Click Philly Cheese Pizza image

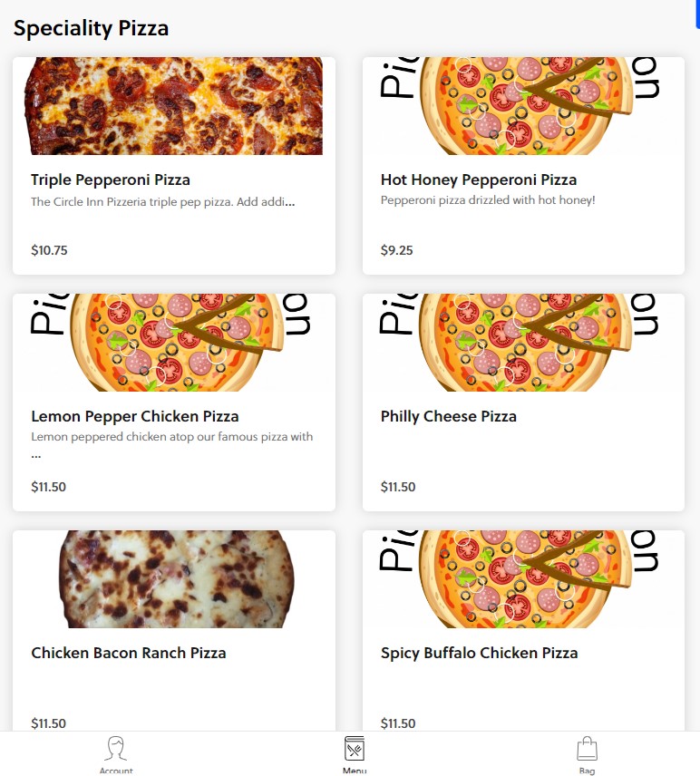point(523,343)
